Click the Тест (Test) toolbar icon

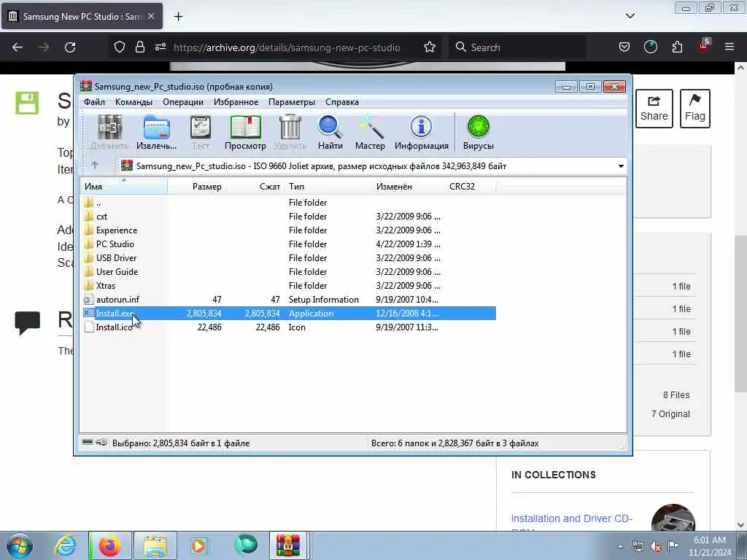pos(201,133)
